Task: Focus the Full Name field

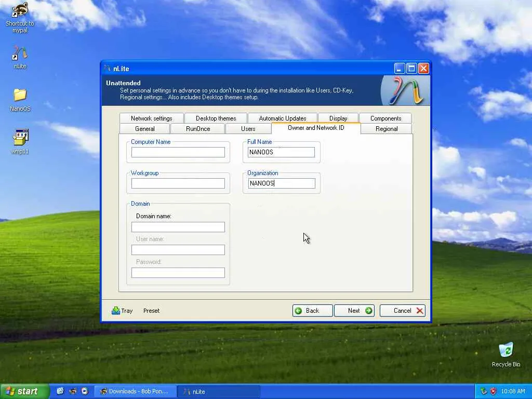Action: pyautogui.click(x=281, y=152)
